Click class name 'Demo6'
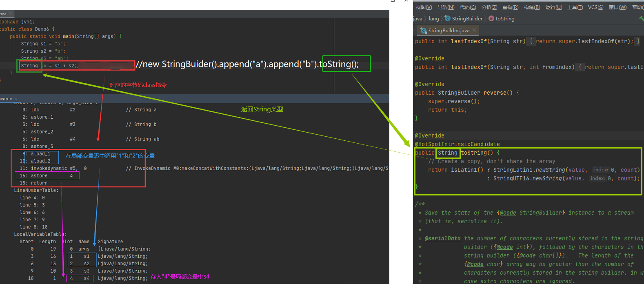Image resolution: width=644 pixels, height=284 pixels. tap(42, 29)
